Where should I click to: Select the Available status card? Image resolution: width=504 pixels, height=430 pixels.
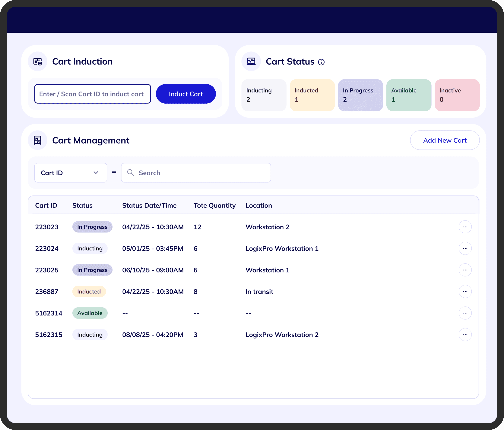(x=409, y=95)
